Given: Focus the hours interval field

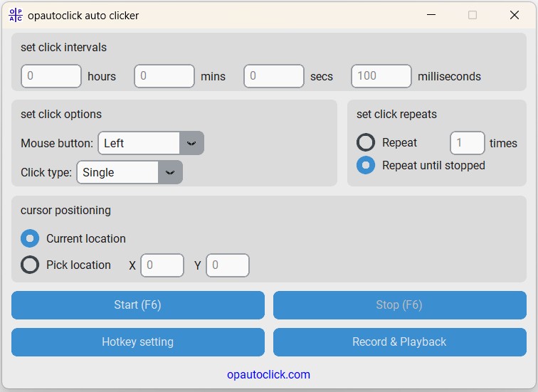Looking at the screenshot, I should (51, 76).
